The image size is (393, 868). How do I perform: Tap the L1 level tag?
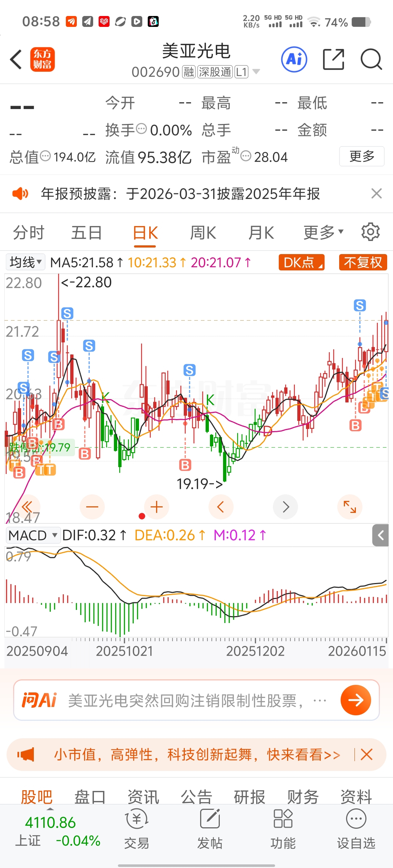pyautogui.click(x=242, y=72)
